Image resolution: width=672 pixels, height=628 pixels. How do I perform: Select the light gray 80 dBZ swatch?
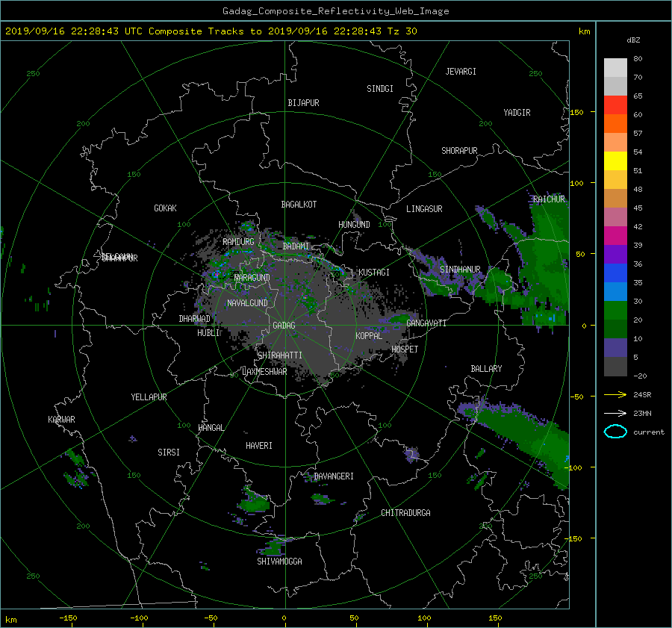tap(615, 68)
